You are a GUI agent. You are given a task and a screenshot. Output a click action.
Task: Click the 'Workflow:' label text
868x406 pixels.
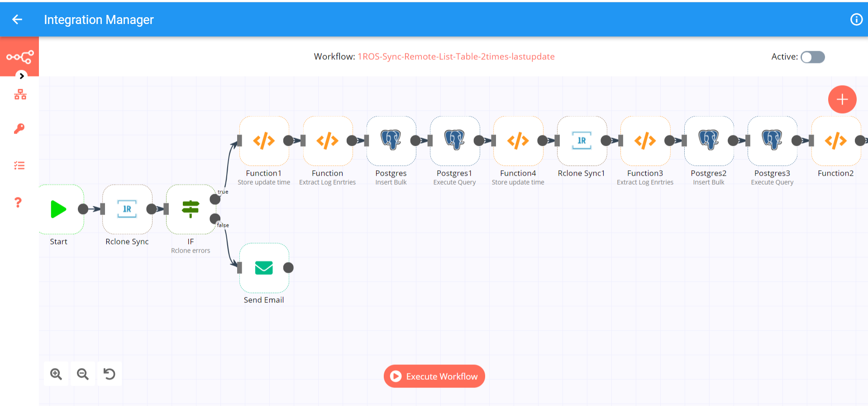tap(334, 57)
